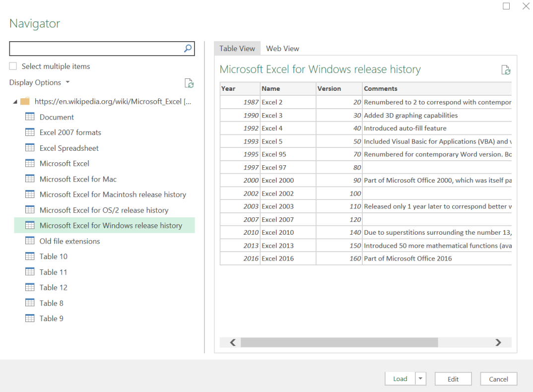533x392 pixels.
Task: Select Table 10 in the list
Action: 54,257
